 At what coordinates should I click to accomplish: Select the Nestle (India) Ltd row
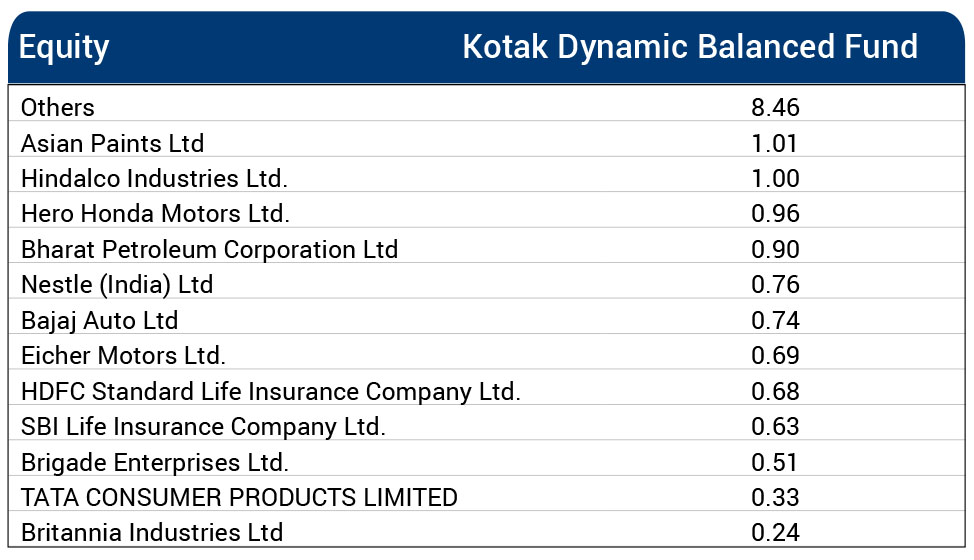coord(117,284)
